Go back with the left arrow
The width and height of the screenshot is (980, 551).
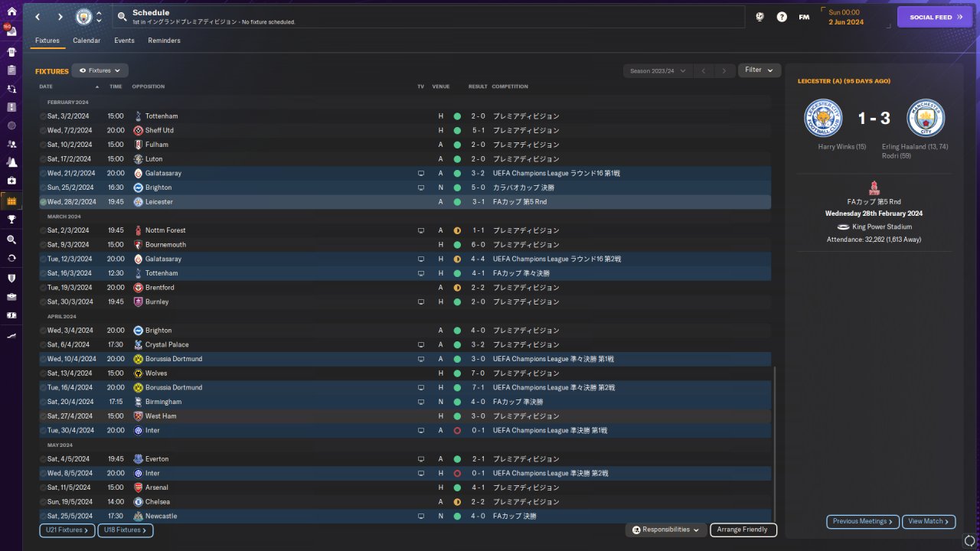click(38, 17)
